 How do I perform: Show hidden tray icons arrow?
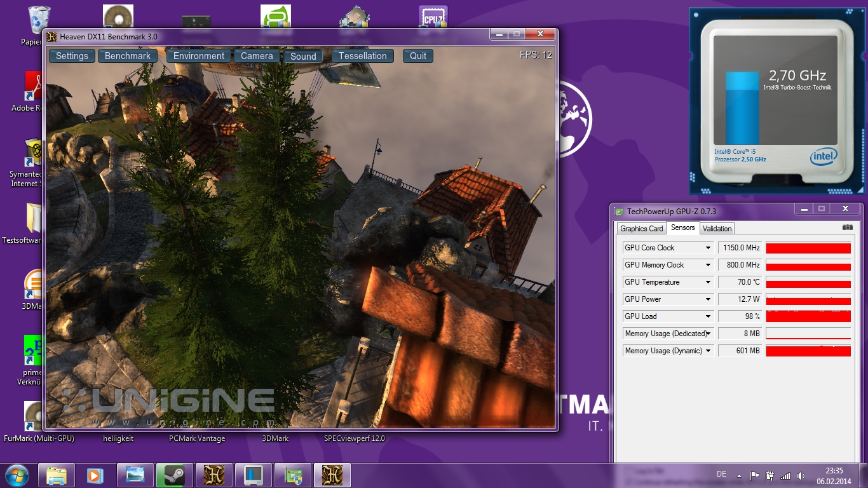coord(739,475)
